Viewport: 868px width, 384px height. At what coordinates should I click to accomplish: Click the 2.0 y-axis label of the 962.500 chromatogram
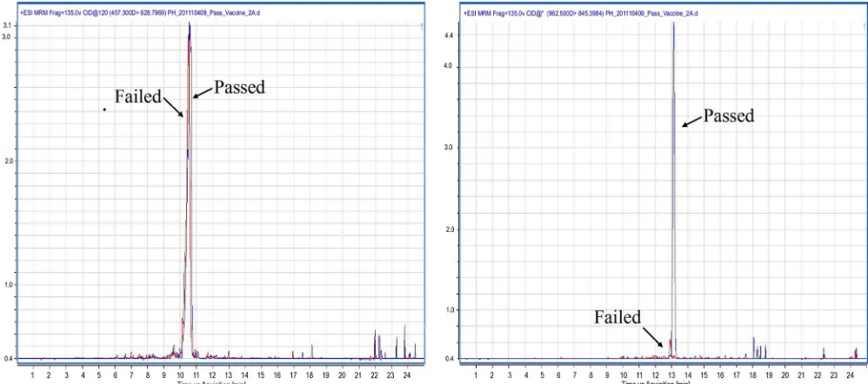449,229
